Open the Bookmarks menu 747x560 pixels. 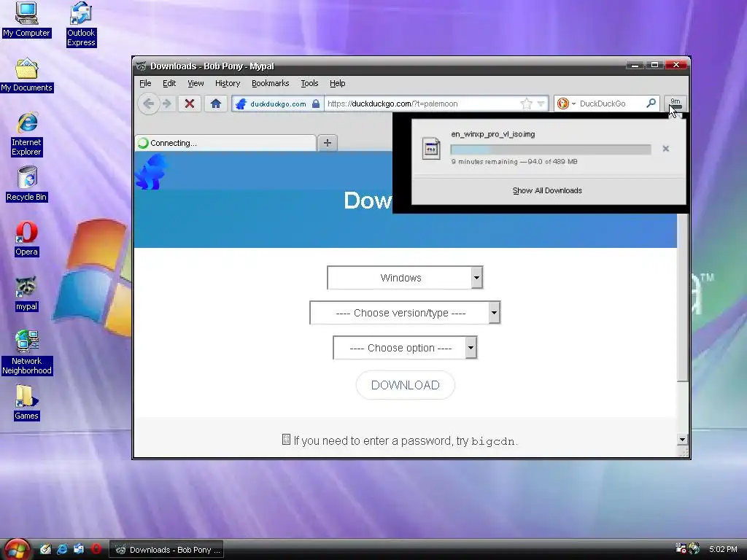[x=270, y=83]
